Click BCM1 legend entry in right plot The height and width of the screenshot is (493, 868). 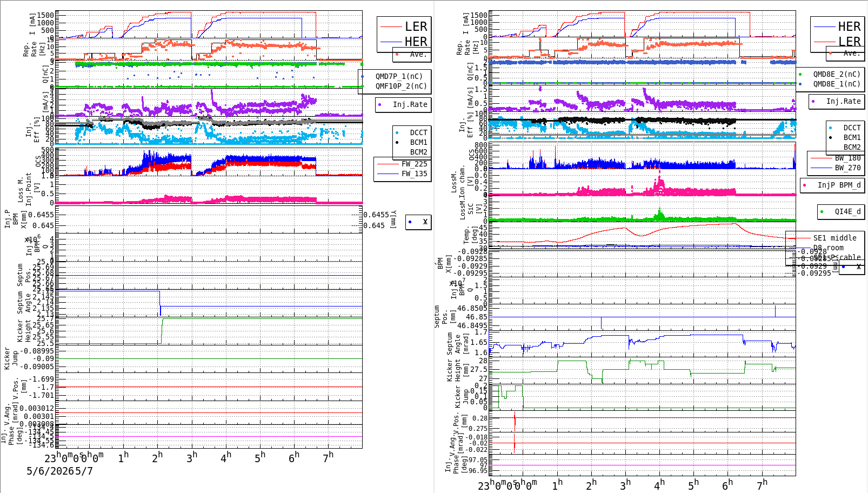pos(852,137)
